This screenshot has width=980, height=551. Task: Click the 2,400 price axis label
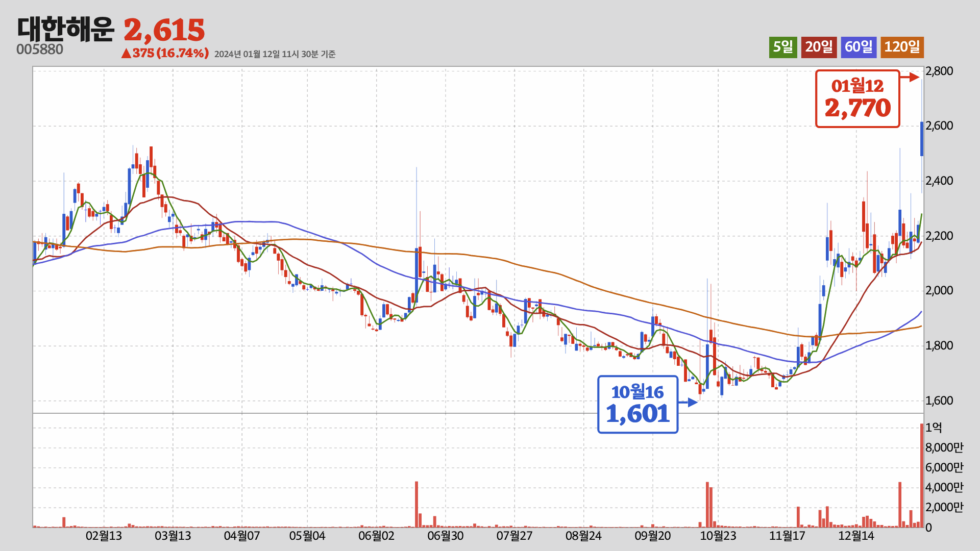pos(939,181)
